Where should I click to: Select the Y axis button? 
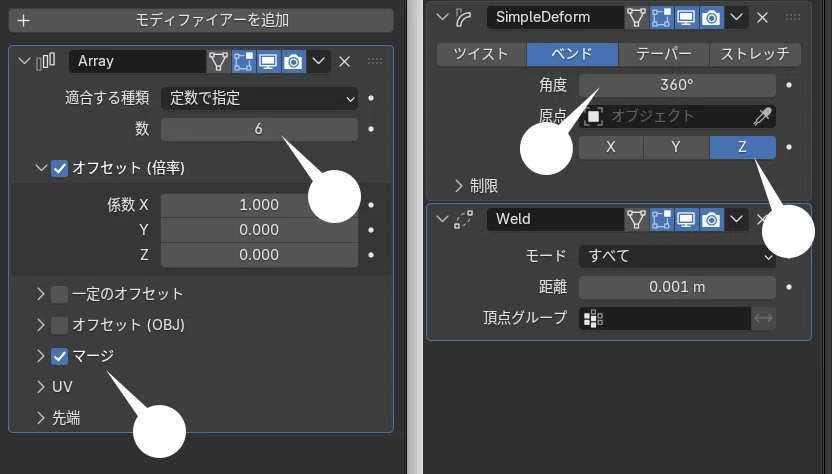(x=676, y=147)
